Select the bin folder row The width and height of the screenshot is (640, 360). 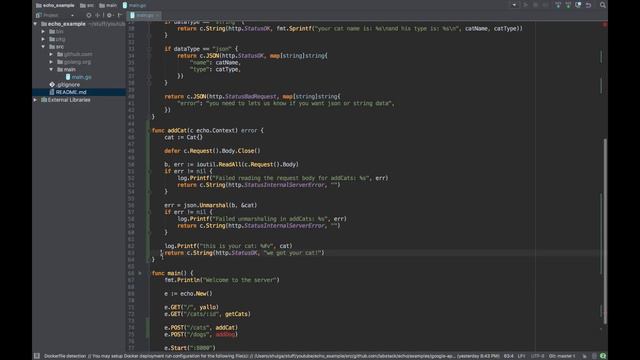coord(79,31)
